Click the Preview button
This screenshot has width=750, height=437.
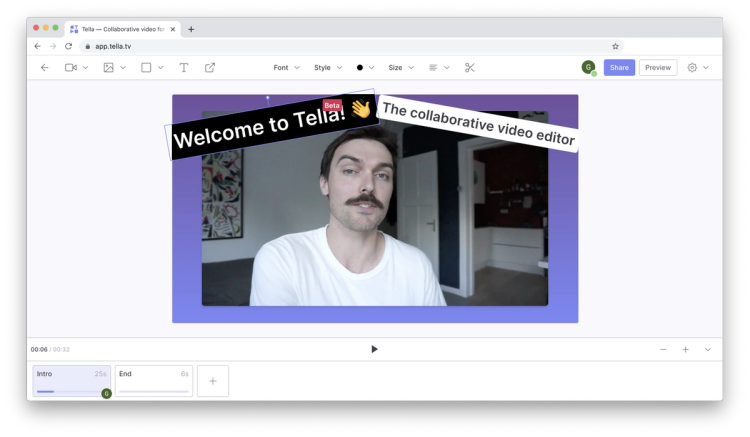[658, 68]
